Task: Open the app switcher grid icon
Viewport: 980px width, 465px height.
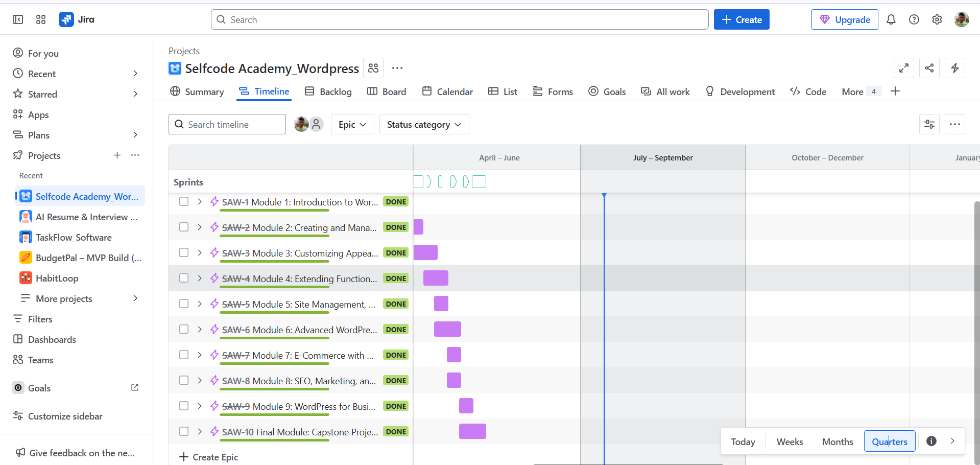Action: (x=41, y=19)
